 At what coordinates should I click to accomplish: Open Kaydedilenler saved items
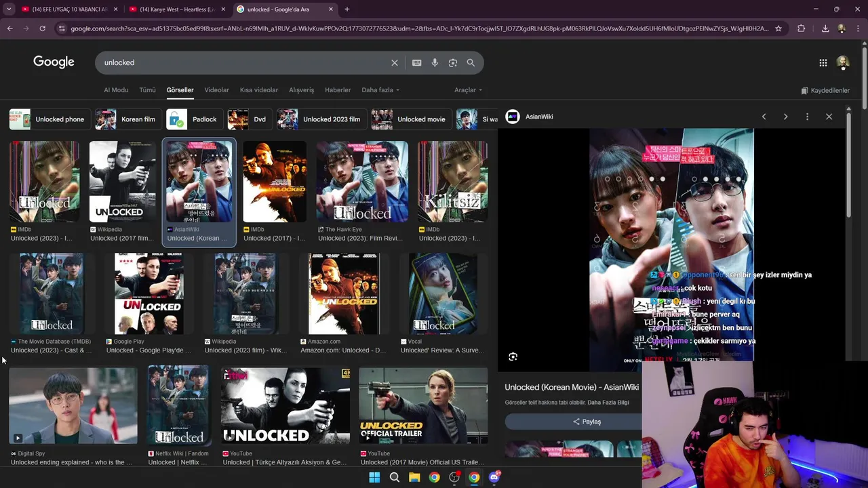[825, 90]
